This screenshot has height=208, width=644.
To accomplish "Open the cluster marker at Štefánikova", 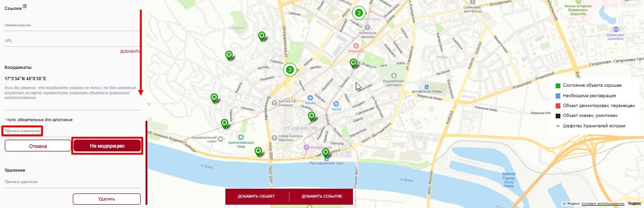I will pyautogui.click(x=290, y=70).
